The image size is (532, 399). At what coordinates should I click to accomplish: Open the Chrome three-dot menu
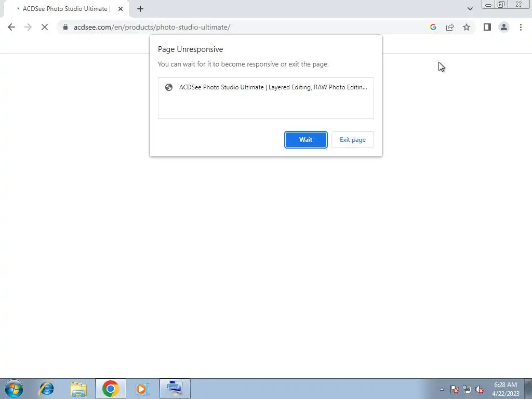click(521, 27)
